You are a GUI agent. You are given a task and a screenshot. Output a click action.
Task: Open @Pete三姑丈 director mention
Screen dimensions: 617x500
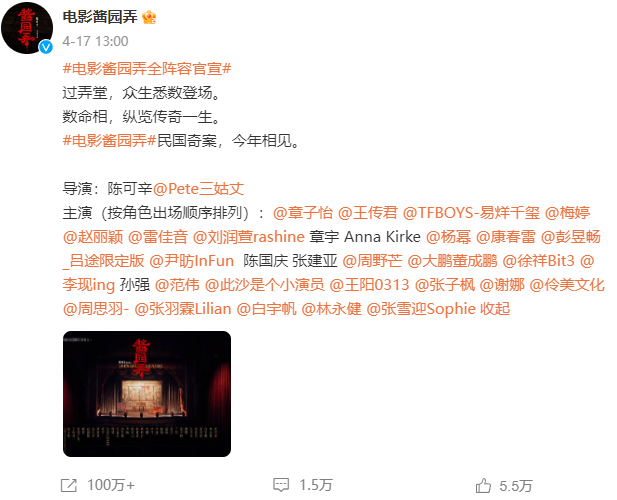198,189
